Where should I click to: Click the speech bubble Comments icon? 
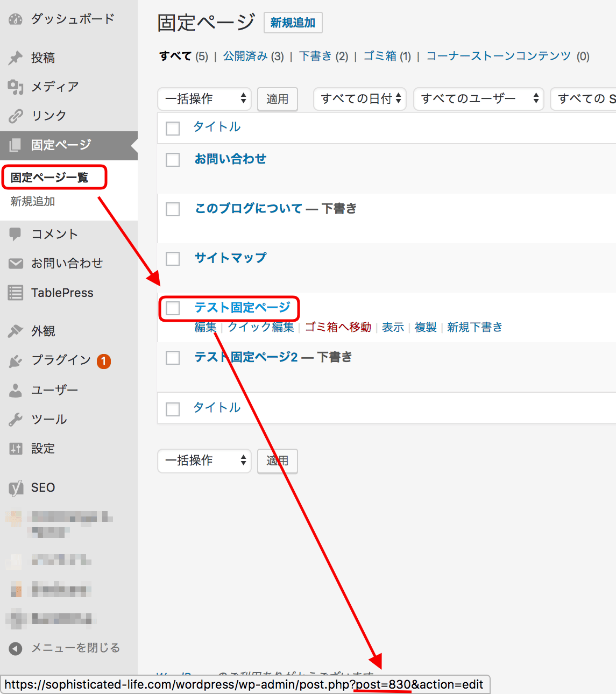point(16,234)
